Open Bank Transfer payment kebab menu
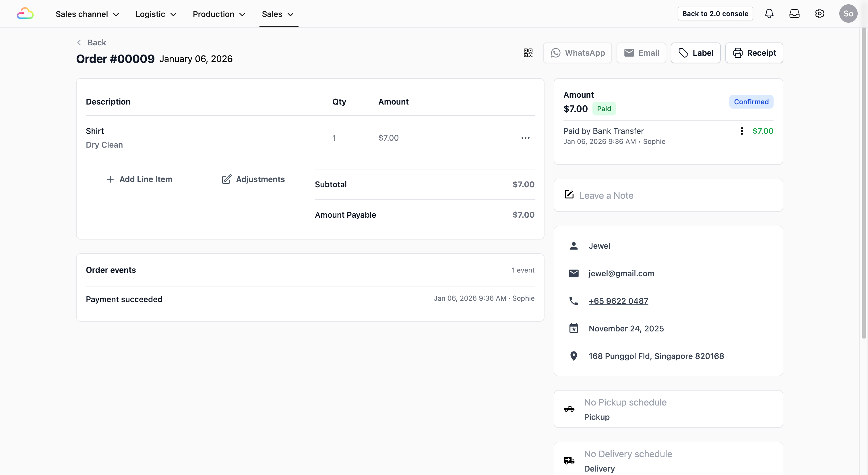The height and width of the screenshot is (475, 868). [742, 131]
